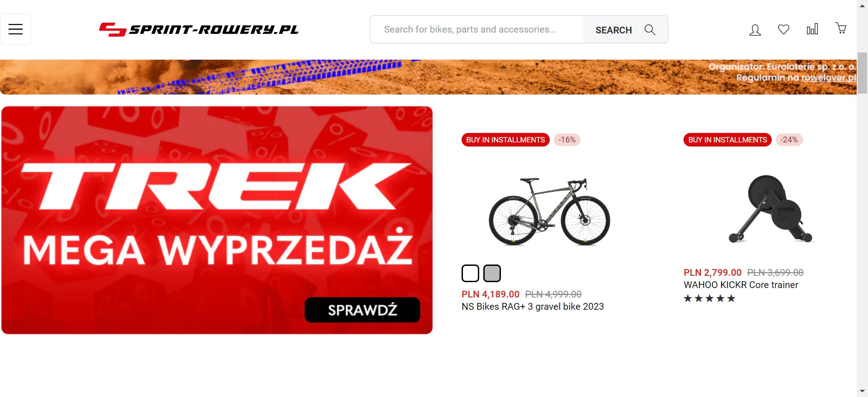Open the WAHOO KICKR Core trainer link

[x=741, y=285]
